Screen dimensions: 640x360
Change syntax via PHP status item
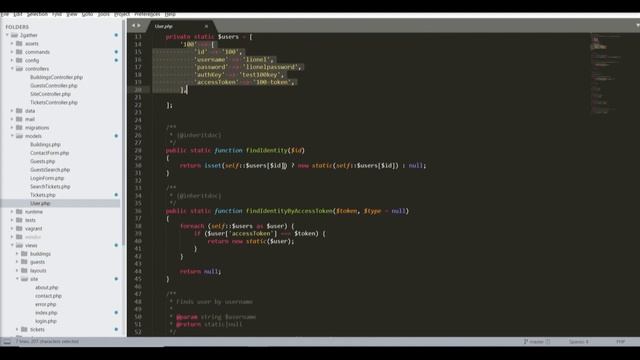coord(620,342)
